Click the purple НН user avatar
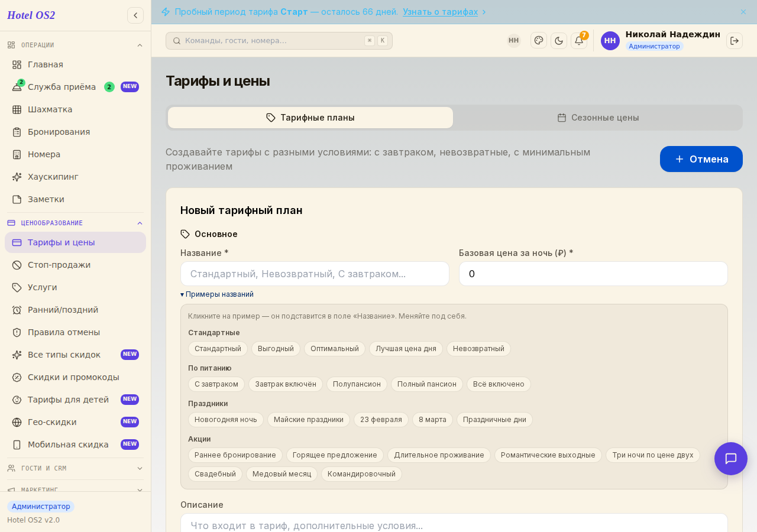The height and width of the screenshot is (532, 757). [x=610, y=41]
